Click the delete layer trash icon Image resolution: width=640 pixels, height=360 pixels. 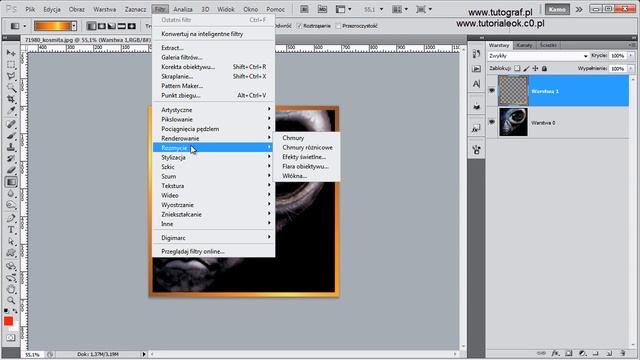pyautogui.click(x=622, y=353)
